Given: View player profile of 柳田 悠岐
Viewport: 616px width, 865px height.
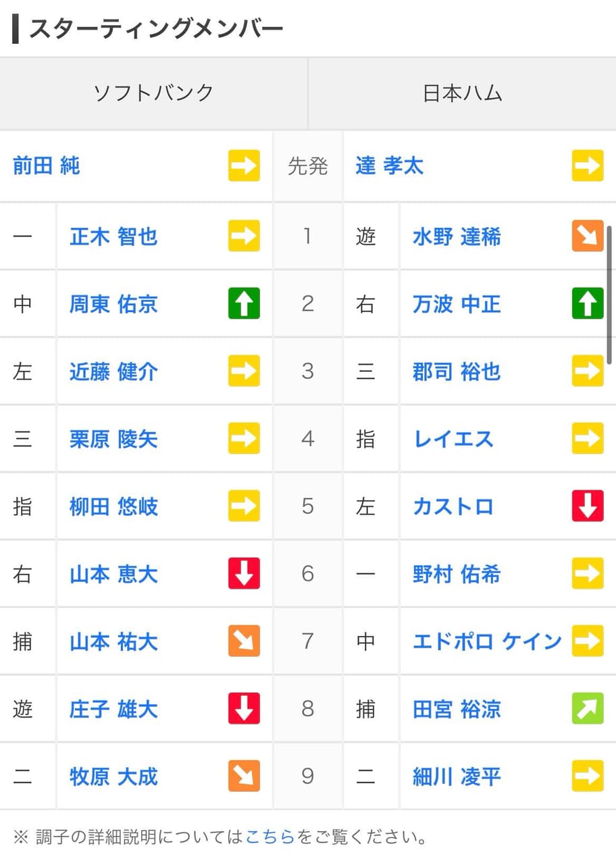Looking at the screenshot, I should click(113, 507).
